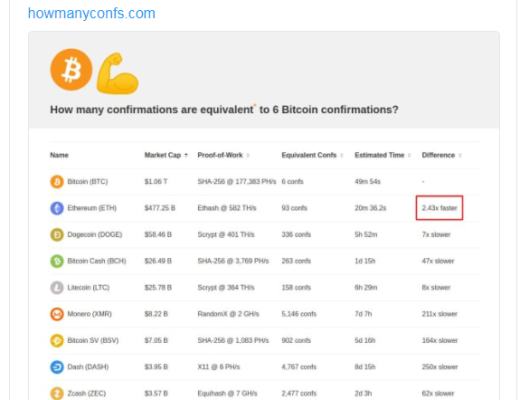The height and width of the screenshot is (400, 520).
Task: Sort table by Market Cap column
Action: 166,155
